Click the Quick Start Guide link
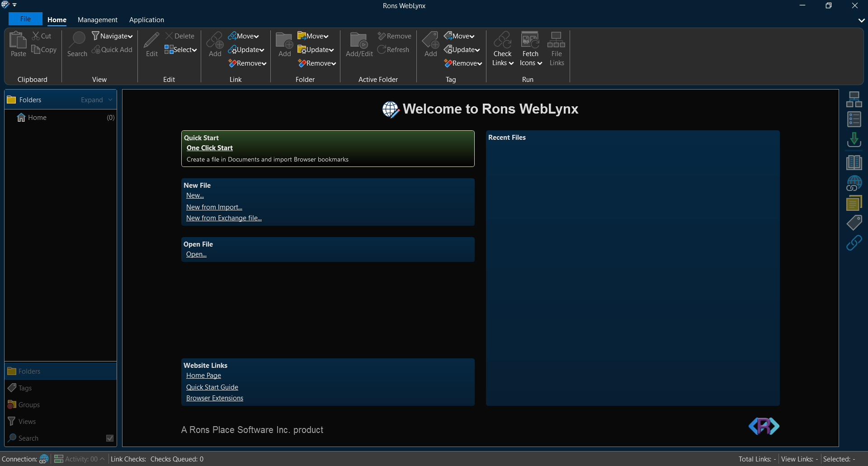The height and width of the screenshot is (466, 868). [212, 387]
